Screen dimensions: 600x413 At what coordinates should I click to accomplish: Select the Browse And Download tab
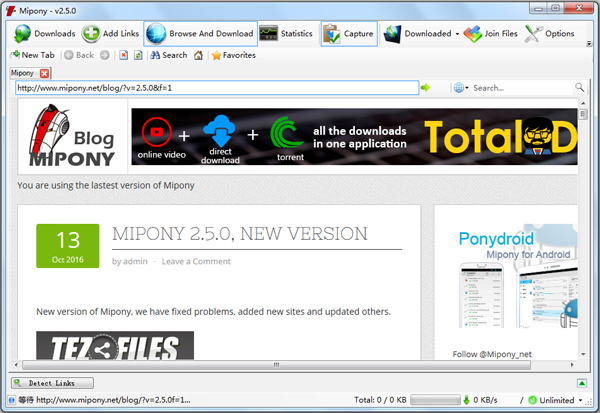pyautogui.click(x=199, y=34)
